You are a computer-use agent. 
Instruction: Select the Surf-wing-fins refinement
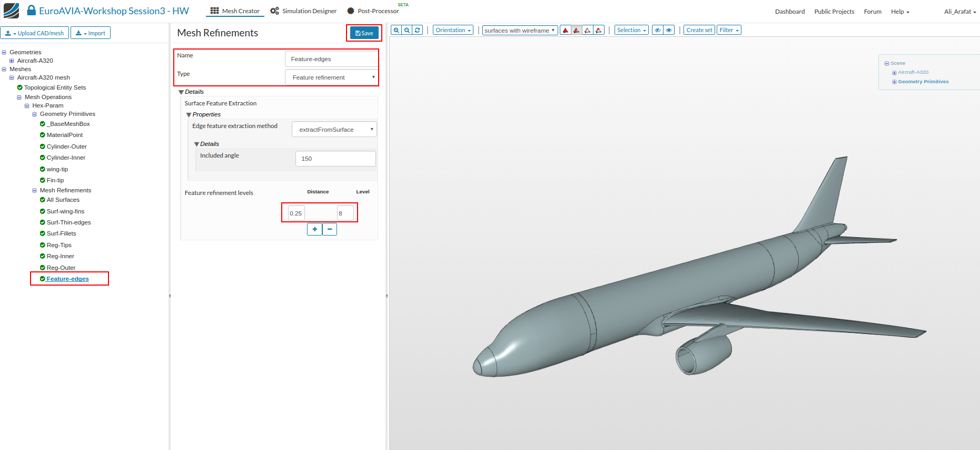(65, 211)
